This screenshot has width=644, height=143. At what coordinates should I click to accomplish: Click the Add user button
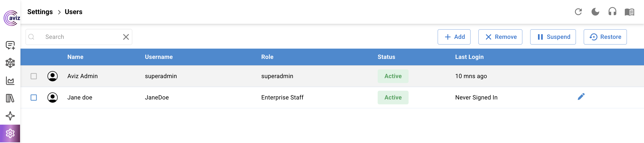454,37
